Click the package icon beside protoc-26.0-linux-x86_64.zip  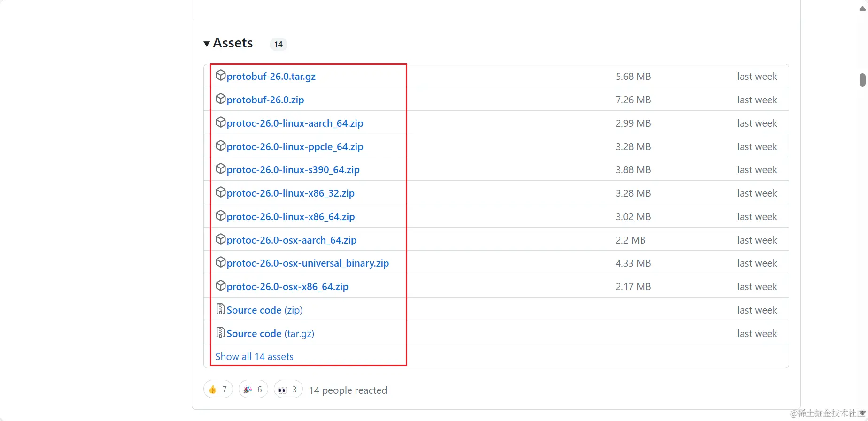[221, 215]
